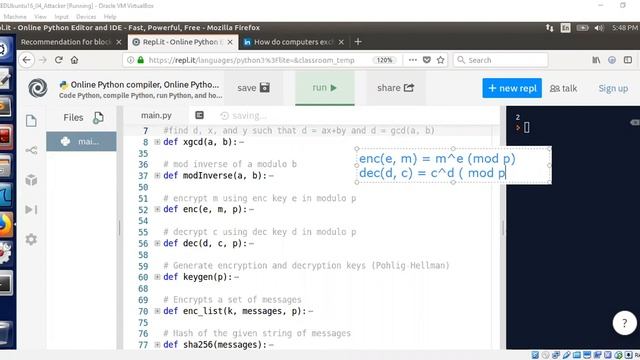This screenshot has width=640, height=360.
Task: Expand the folded keygen function on line 60
Action: pos(157,277)
